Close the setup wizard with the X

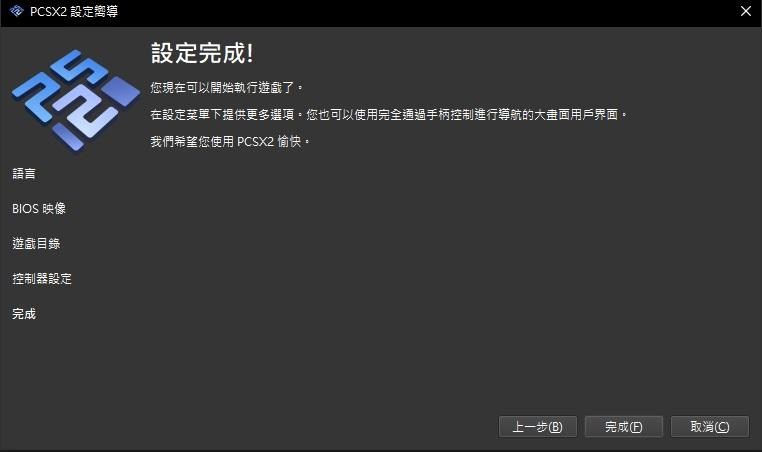tap(745, 11)
